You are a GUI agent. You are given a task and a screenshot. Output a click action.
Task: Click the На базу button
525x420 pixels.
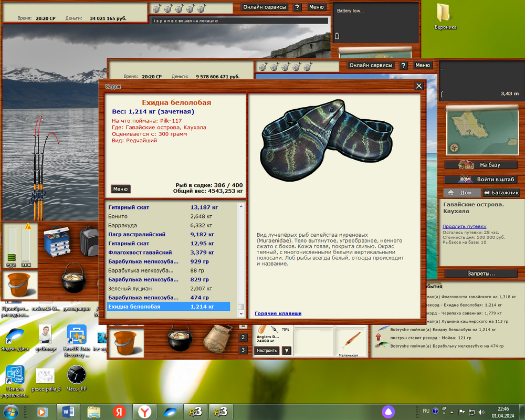(x=480, y=165)
